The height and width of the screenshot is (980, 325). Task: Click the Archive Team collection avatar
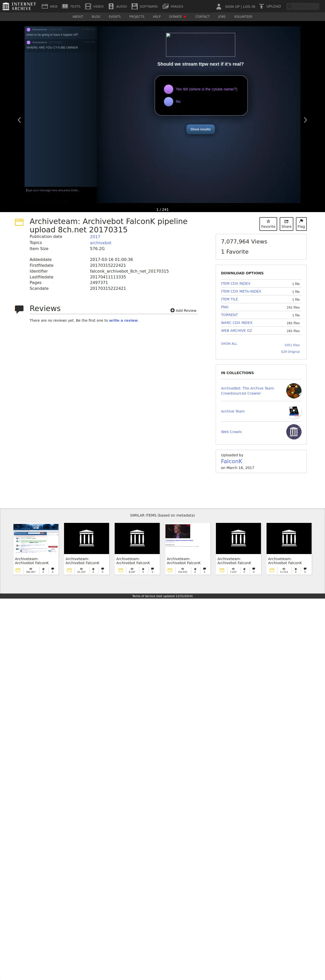click(x=294, y=411)
